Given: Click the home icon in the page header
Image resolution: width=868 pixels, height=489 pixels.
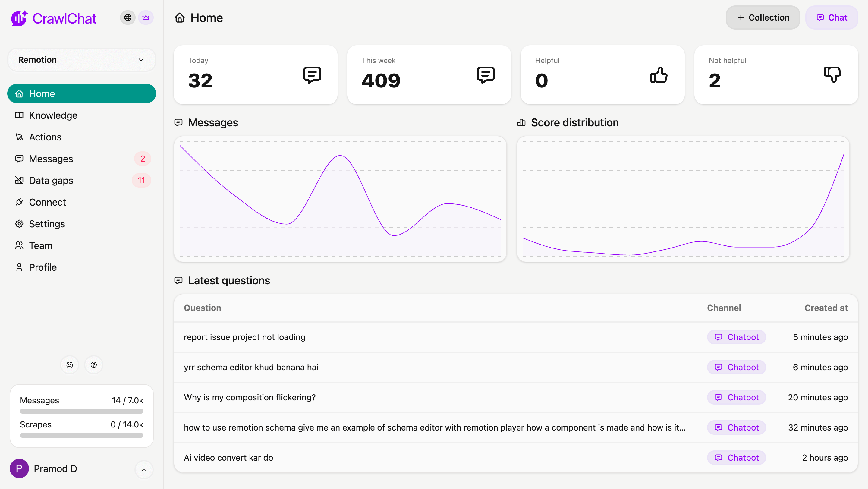Looking at the screenshot, I should (x=180, y=17).
